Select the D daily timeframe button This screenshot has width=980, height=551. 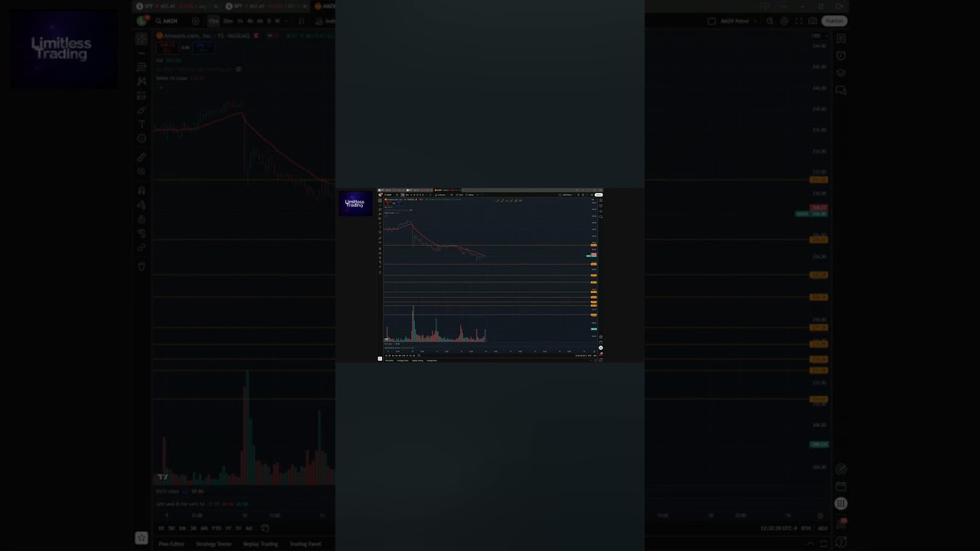tap(269, 21)
